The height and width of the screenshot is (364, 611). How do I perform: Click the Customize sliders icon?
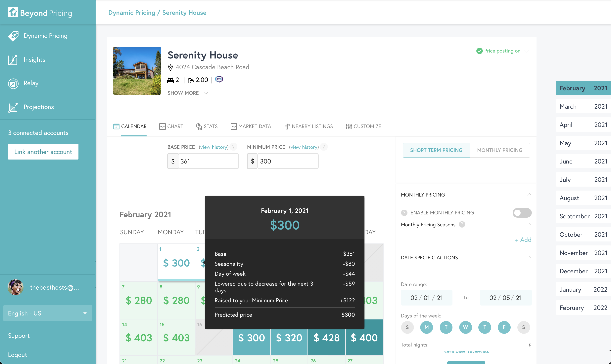[349, 127]
